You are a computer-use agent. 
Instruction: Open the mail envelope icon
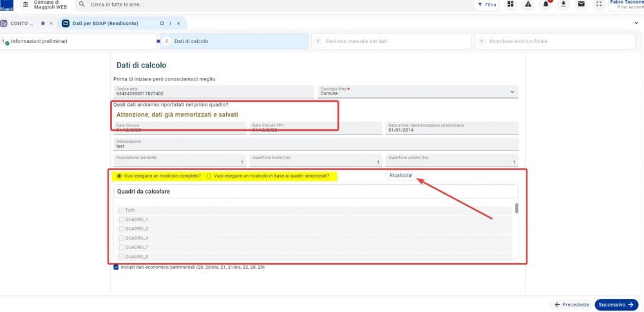coord(581,4)
